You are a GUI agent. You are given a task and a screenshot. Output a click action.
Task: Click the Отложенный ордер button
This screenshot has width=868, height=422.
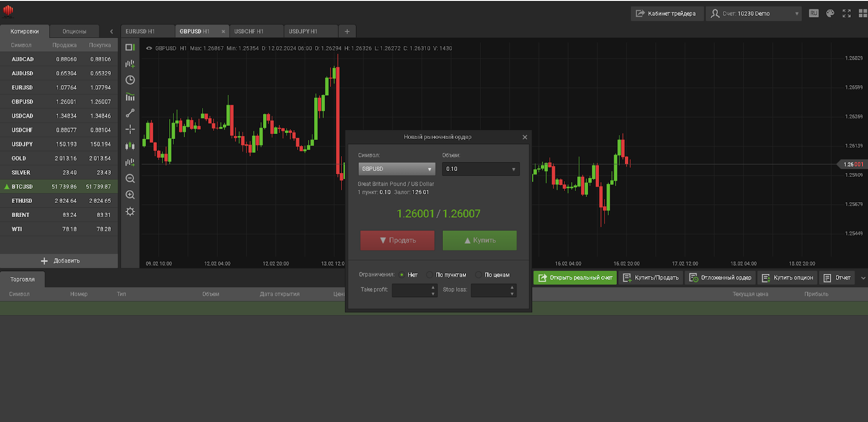(720, 278)
